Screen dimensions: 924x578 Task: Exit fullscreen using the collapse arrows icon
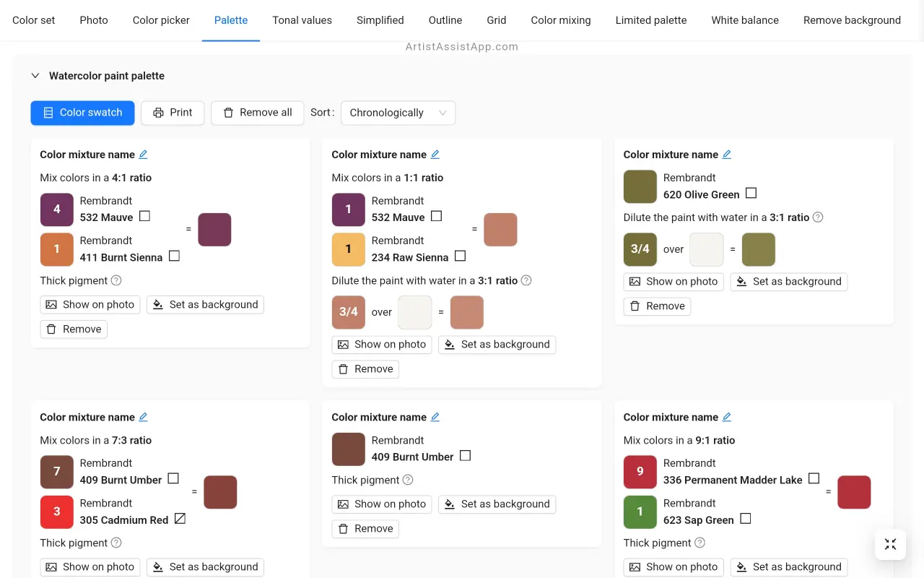click(890, 544)
